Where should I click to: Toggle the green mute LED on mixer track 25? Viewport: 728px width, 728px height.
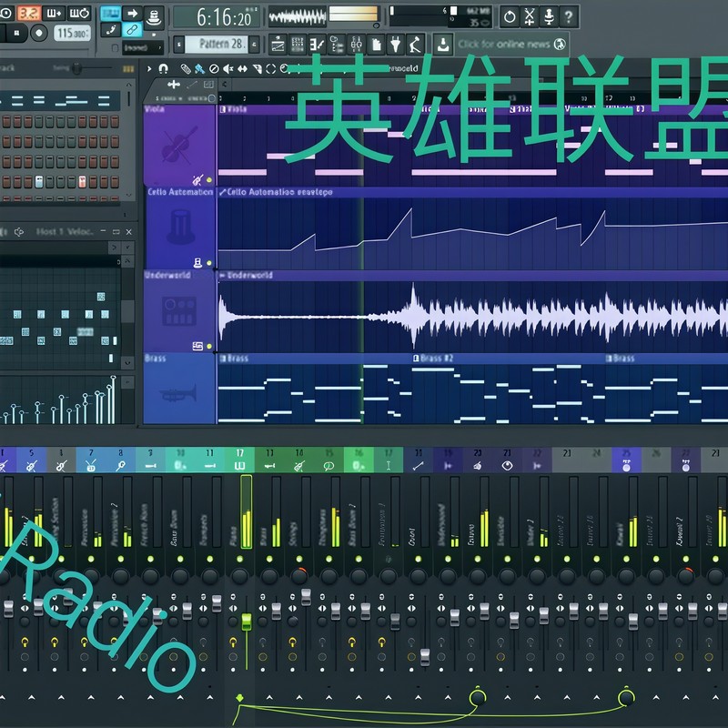click(x=626, y=559)
